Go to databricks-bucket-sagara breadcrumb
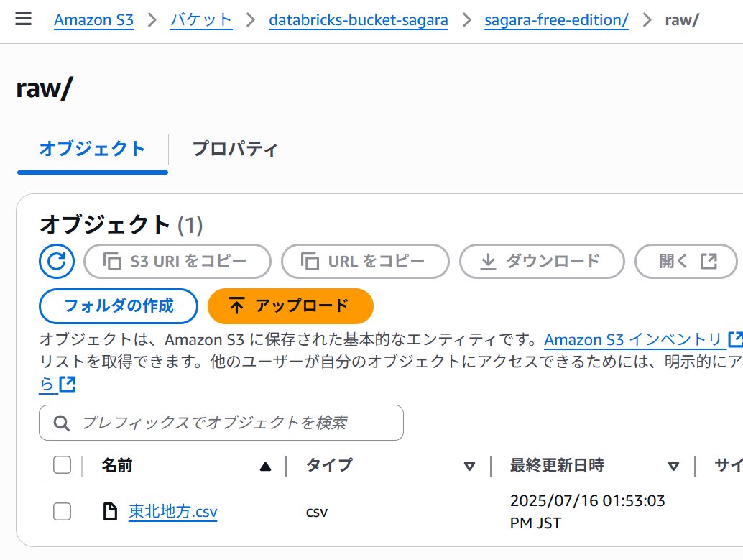743x560 pixels. click(359, 20)
